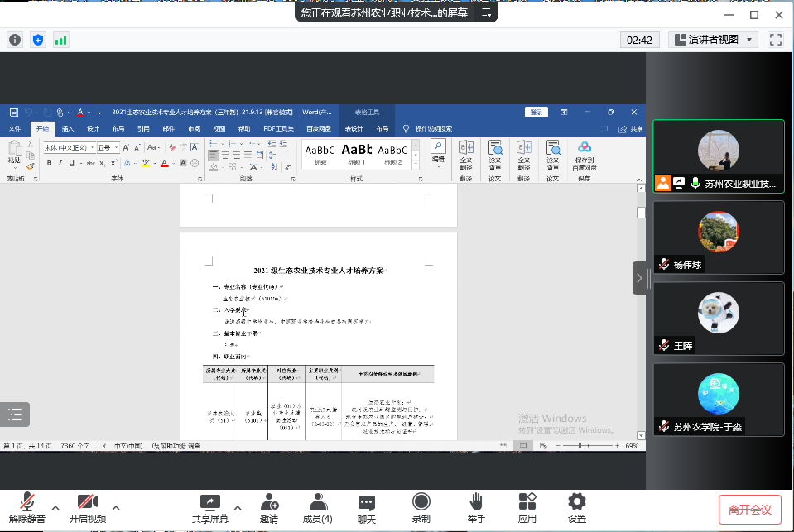This screenshot has width=794, height=532.
Task: Toggle Underline formatting in Word ribbon
Action: click(x=71, y=163)
